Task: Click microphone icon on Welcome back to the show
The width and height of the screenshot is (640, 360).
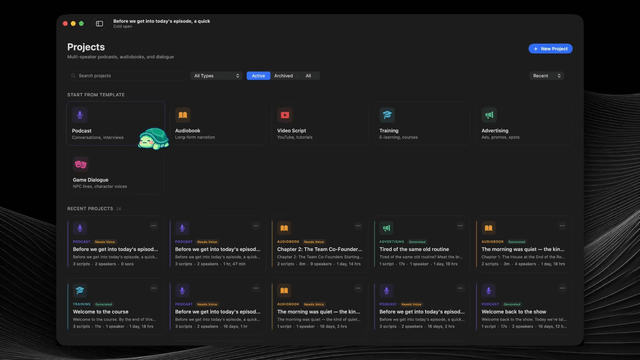Action: click(x=488, y=291)
